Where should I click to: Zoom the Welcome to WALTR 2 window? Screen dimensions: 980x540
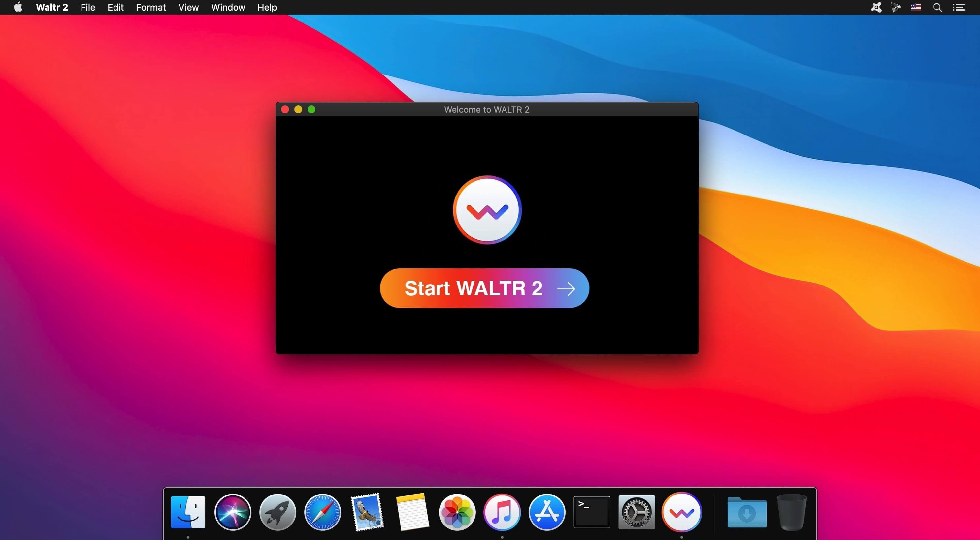pyautogui.click(x=311, y=109)
